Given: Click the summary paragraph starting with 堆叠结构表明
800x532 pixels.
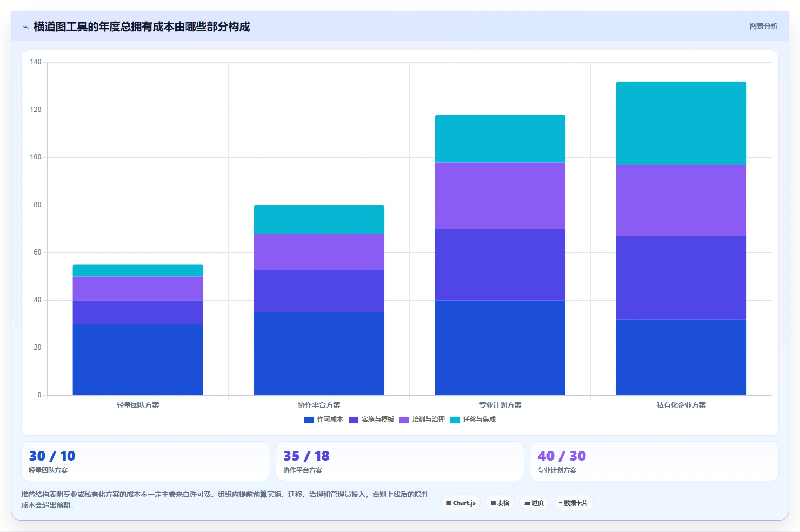Looking at the screenshot, I should coord(225,500).
